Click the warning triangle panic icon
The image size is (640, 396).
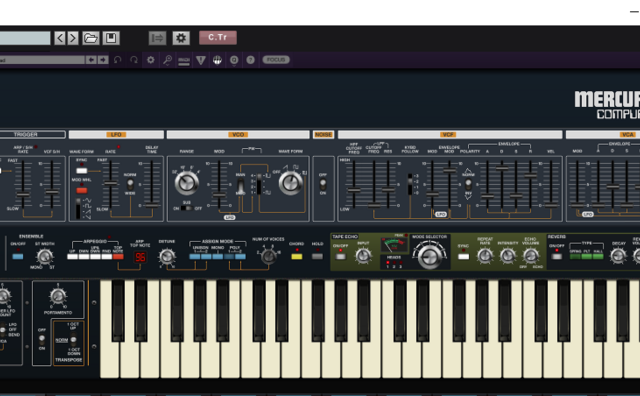coord(200,60)
